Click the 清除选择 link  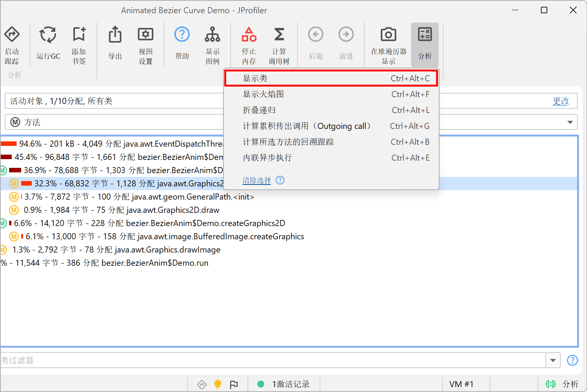pyautogui.click(x=256, y=180)
